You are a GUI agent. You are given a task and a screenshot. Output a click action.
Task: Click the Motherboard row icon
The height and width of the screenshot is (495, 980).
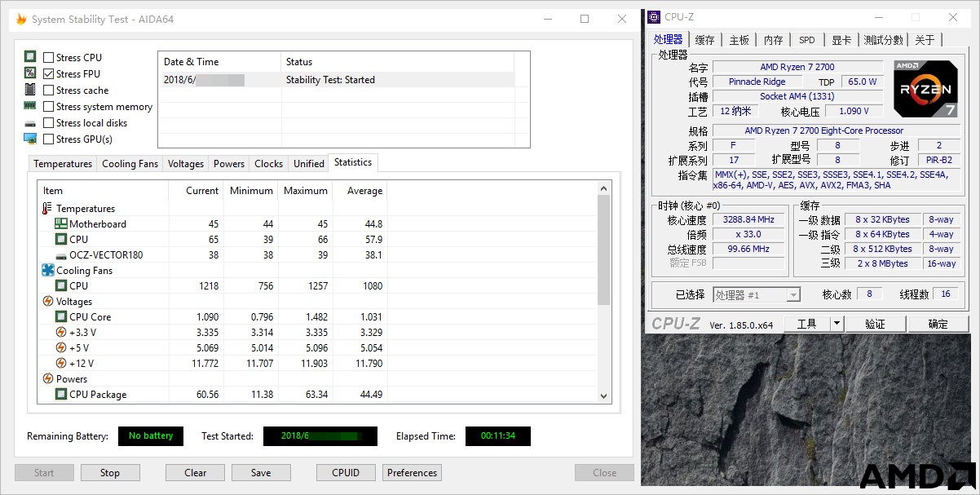click(x=61, y=224)
